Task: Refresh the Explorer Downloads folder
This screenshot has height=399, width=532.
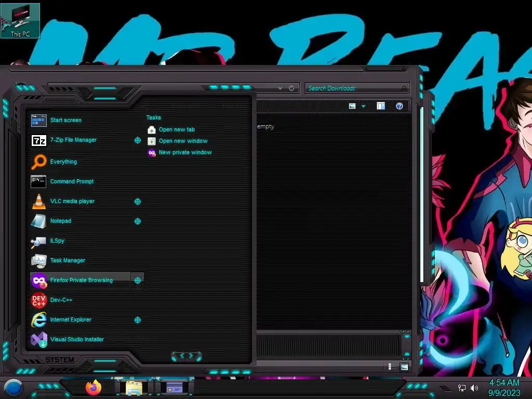Action: point(291,88)
